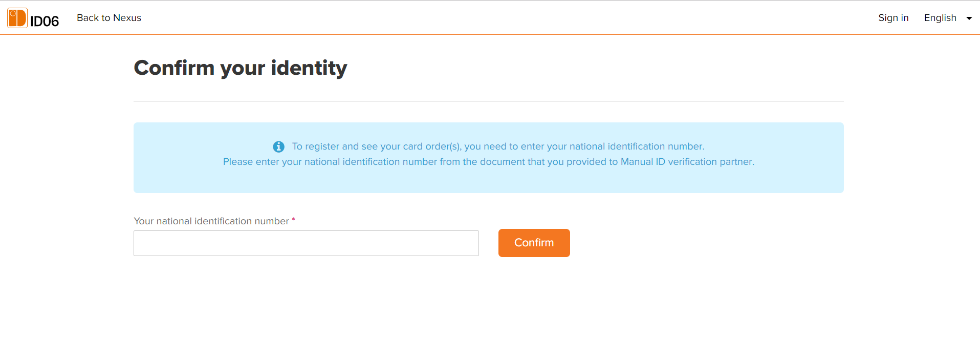
Task: Click the national identification number input field
Action: pos(306,243)
